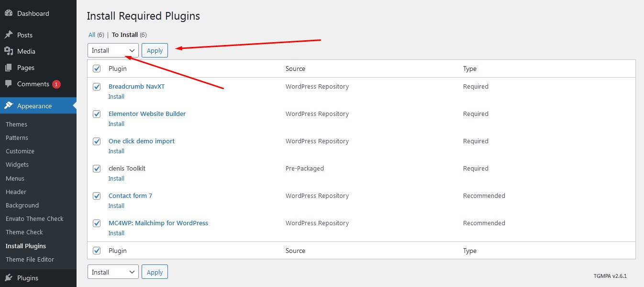Uncheck the Contact form 7 checkbox
This screenshot has height=287, width=644.
(97, 196)
